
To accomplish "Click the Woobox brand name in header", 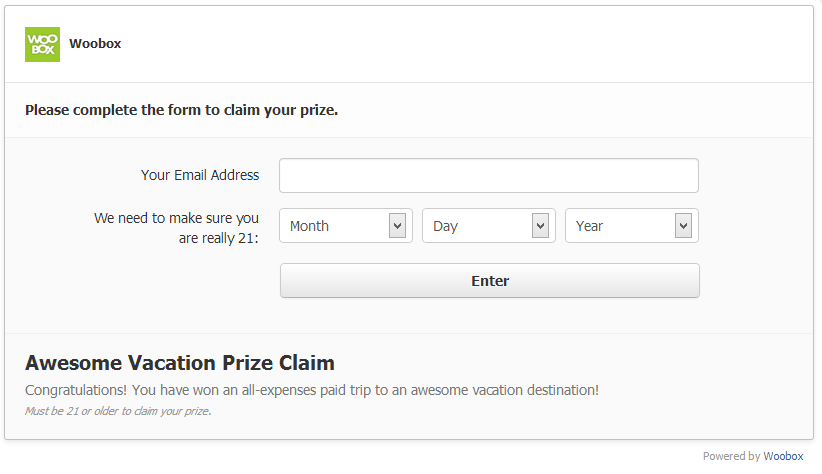I will [x=95, y=44].
